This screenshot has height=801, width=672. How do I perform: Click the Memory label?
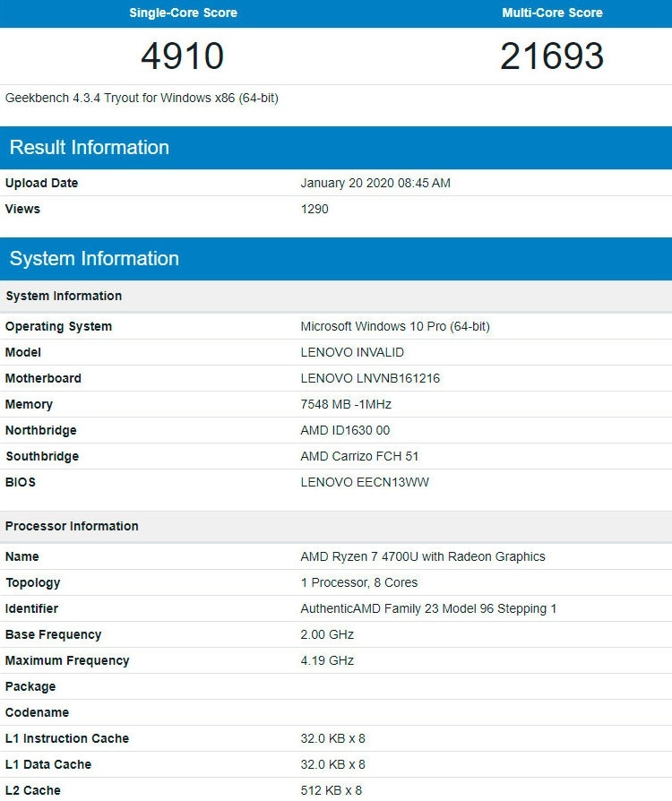pos(29,405)
